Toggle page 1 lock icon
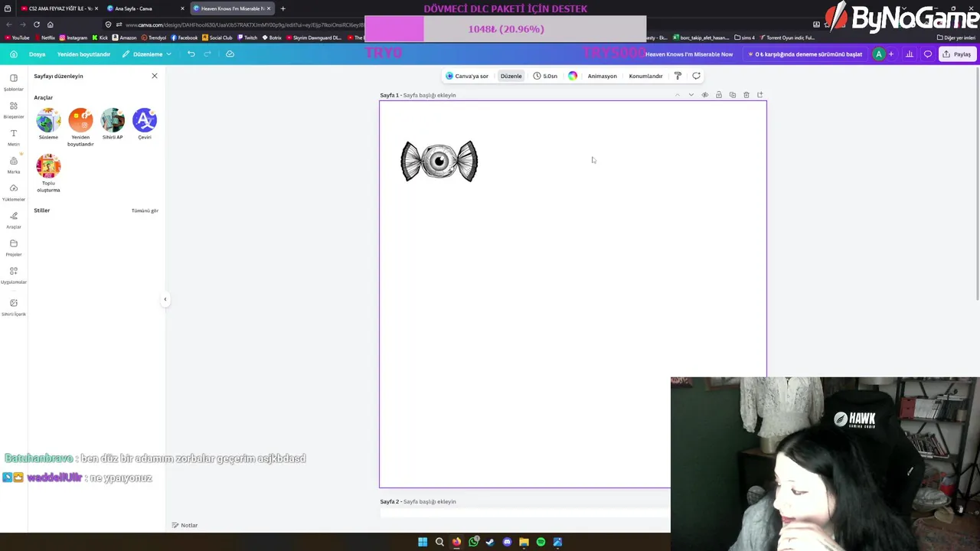 pyautogui.click(x=719, y=95)
